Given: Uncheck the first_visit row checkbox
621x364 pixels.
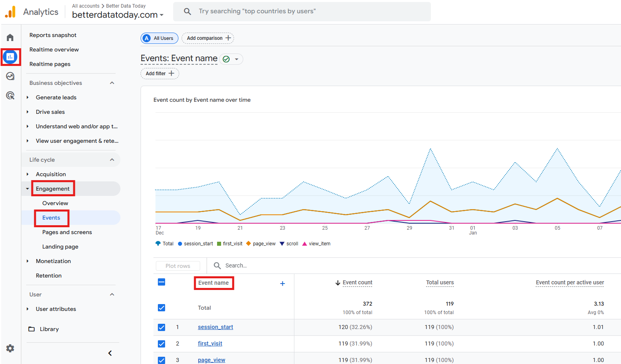Looking at the screenshot, I should 161,344.
